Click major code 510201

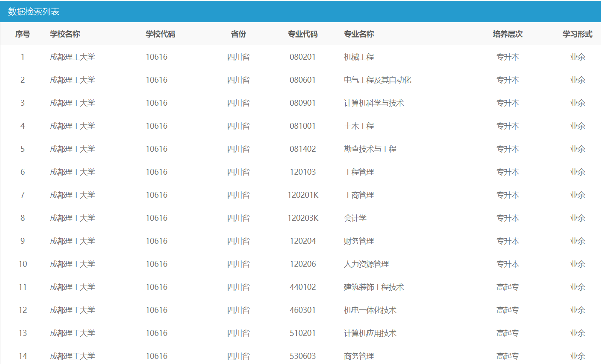pyautogui.click(x=303, y=333)
